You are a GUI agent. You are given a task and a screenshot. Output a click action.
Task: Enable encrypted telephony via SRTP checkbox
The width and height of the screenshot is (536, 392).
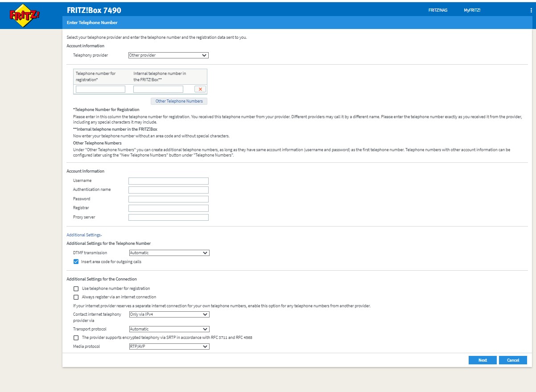coord(76,338)
